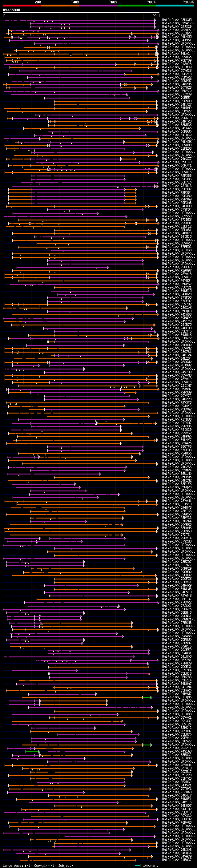Click hit label UniRef100_A9P3A8
This screenshot has height=868, width=197.
tap(177, 203)
